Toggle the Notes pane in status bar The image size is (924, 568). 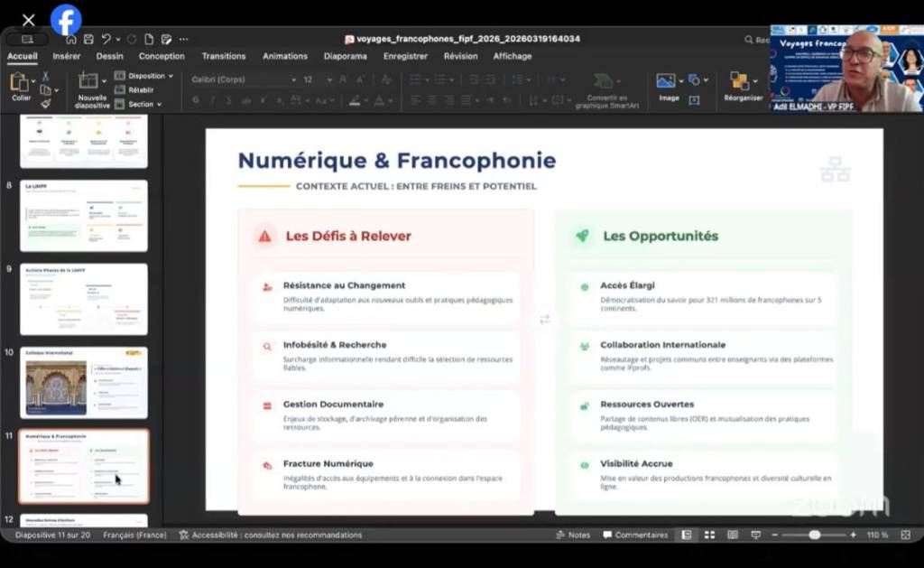point(572,535)
